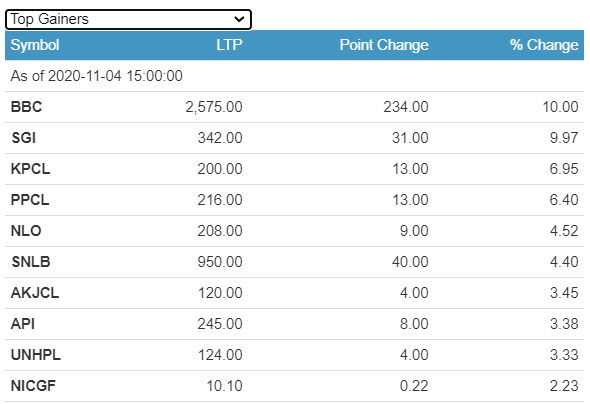Viewport: 590px width, 404px height.
Task: Select the BBC LTP value 2,575.00
Action: tap(214, 107)
